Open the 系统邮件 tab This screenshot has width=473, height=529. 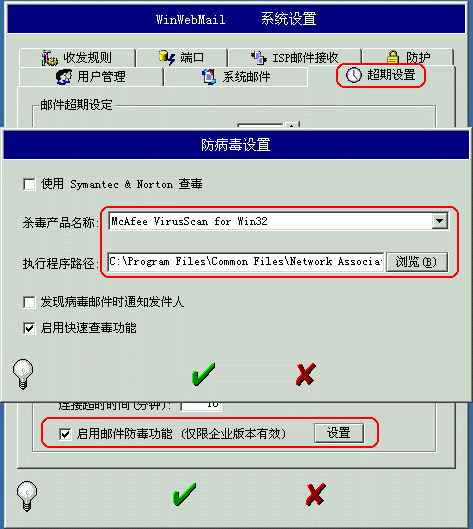click(236, 77)
